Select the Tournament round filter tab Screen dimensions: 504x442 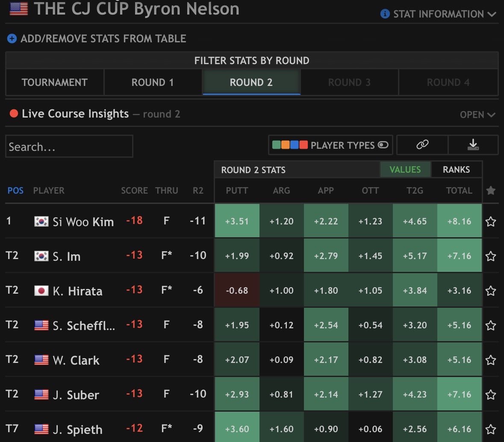[x=55, y=83]
